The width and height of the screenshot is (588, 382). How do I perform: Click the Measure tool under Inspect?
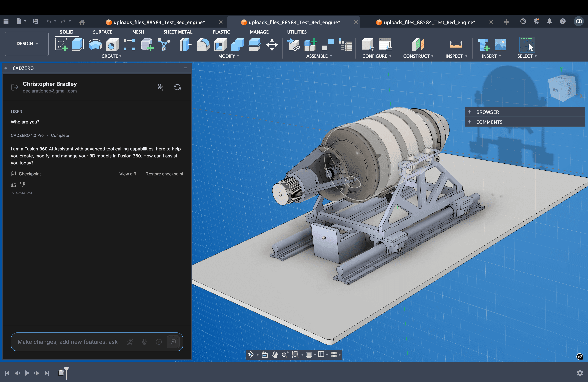click(x=456, y=45)
